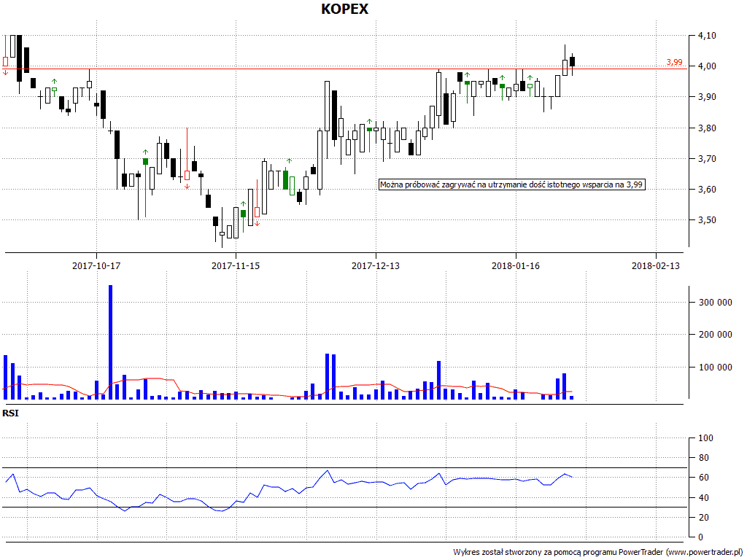This screenshot has width=747, height=560.
Task: Click the KOPEX chart title
Action: click(344, 9)
